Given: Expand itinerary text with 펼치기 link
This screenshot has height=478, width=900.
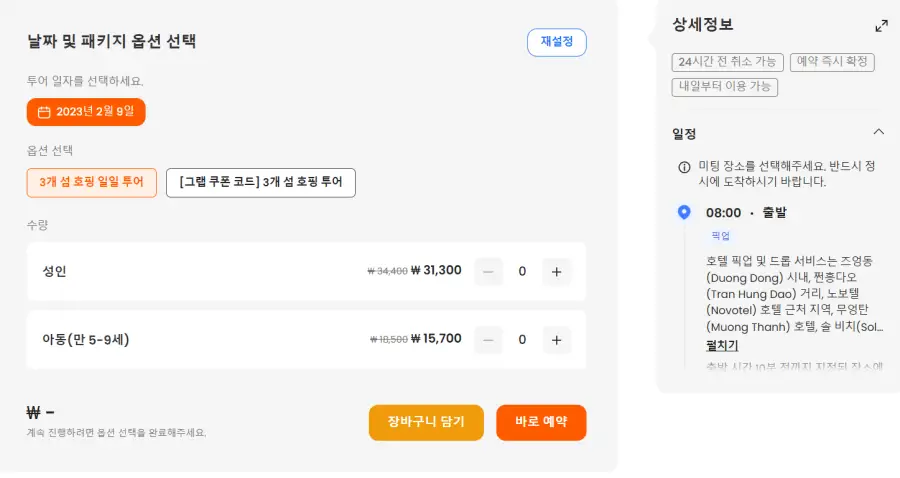Looking at the screenshot, I should [722, 346].
